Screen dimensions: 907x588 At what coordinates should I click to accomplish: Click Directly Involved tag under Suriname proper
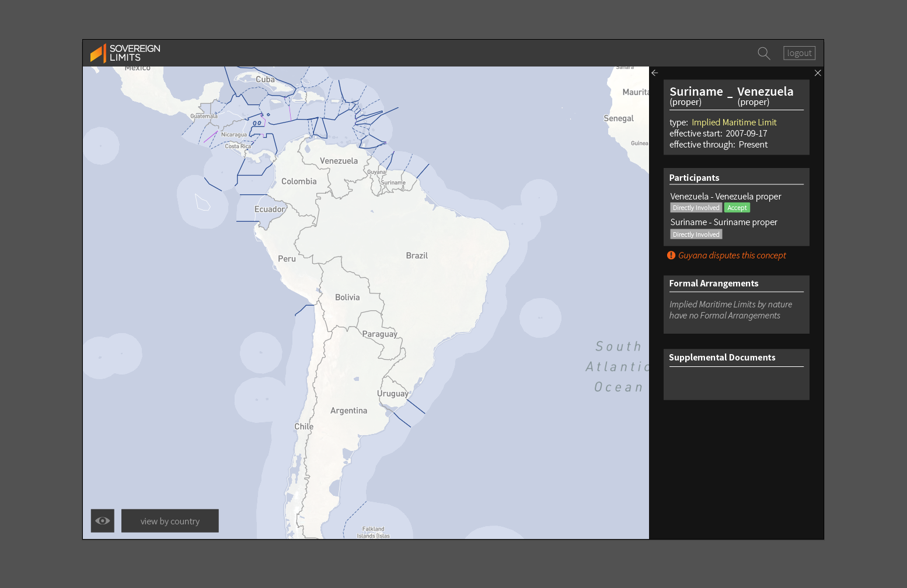click(696, 235)
